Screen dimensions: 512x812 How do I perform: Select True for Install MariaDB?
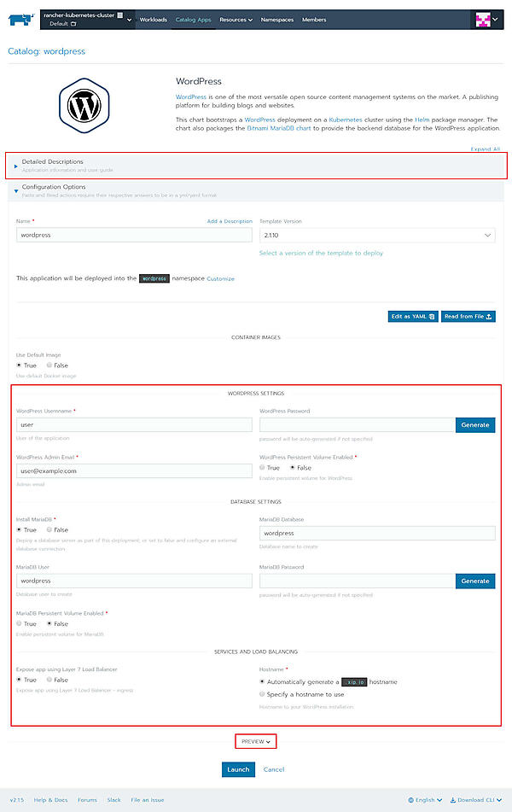pos(19,529)
